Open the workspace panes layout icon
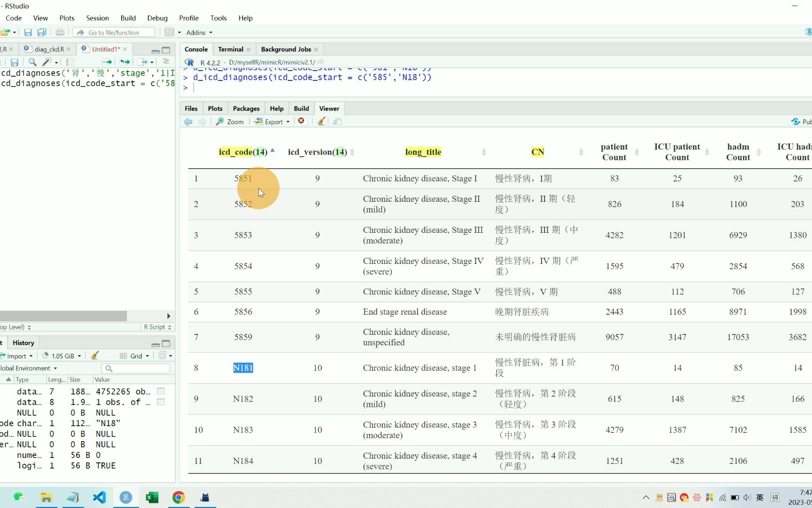This screenshot has width=812, height=508. (x=170, y=32)
